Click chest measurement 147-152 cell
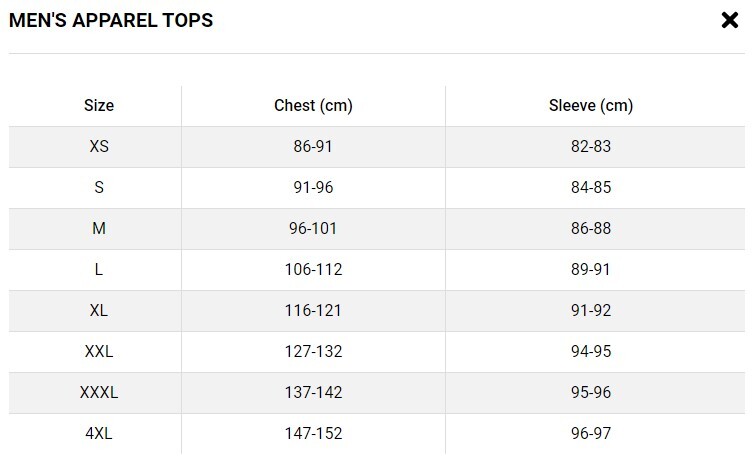The width and height of the screenshot is (755, 475). tap(313, 433)
